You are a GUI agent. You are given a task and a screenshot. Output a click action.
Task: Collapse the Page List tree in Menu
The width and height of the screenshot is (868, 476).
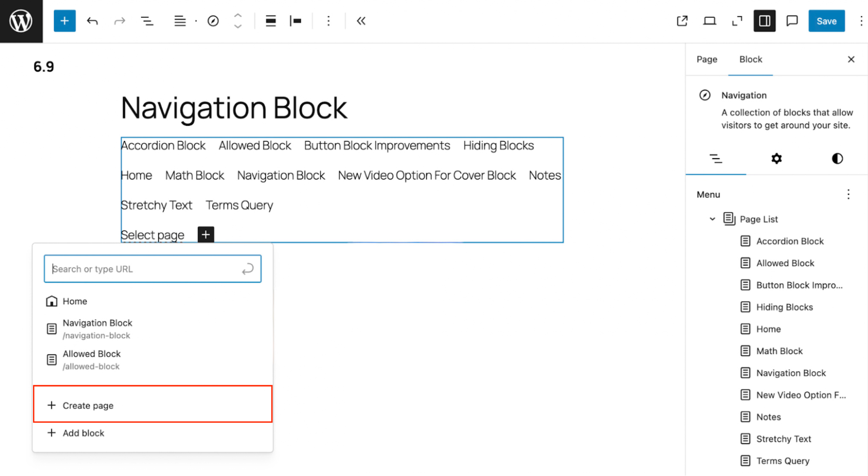pyautogui.click(x=712, y=219)
